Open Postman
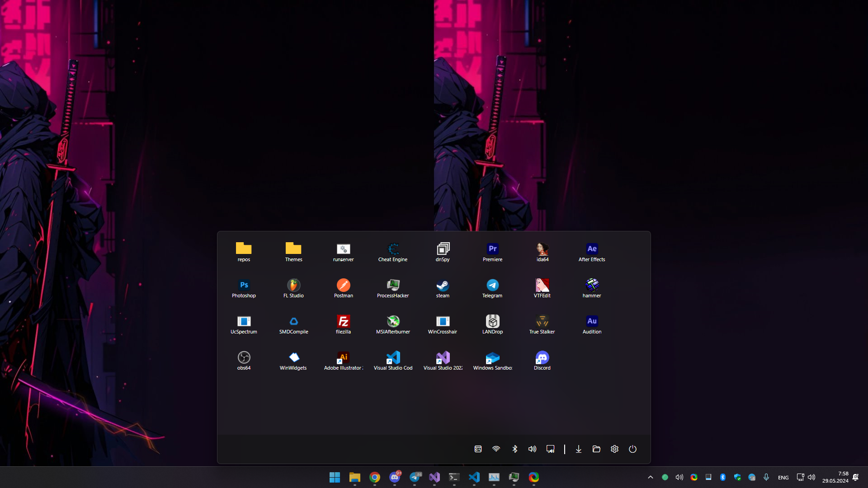The height and width of the screenshot is (488, 868). (x=343, y=288)
